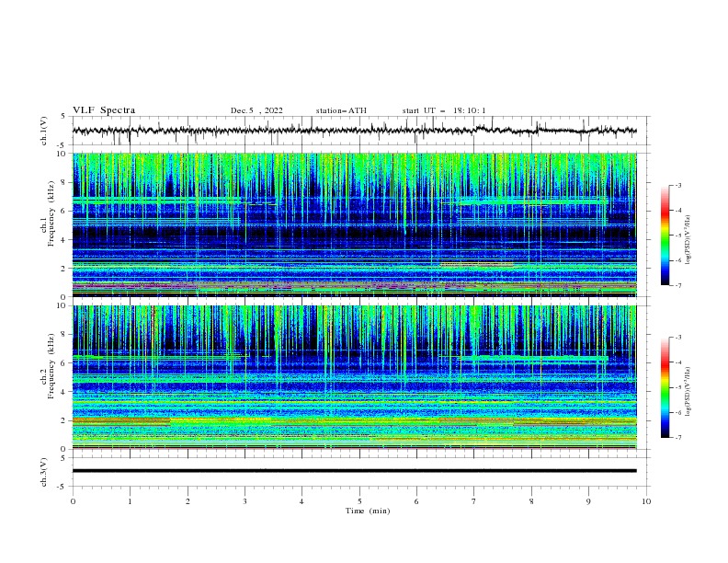Click the time axis tick label '6'
The height and width of the screenshot is (563, 728).
416,501
